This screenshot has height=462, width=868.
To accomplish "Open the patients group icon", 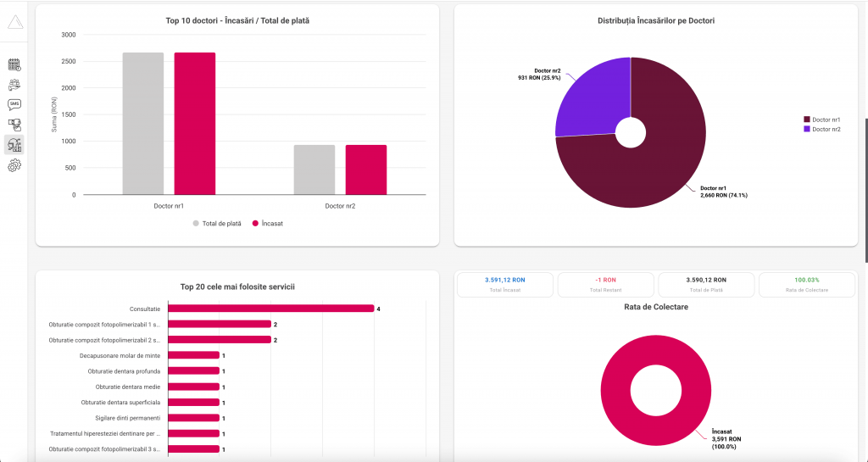I will 14,85.
